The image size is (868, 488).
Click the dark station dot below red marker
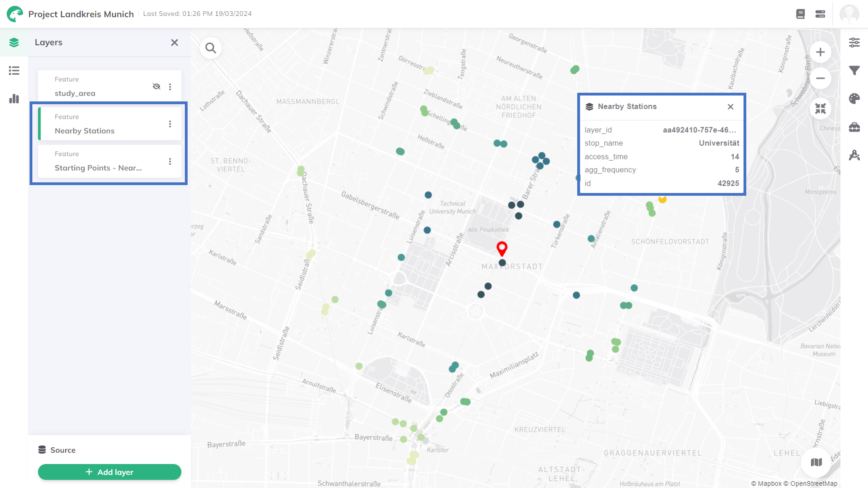[502, 262]
